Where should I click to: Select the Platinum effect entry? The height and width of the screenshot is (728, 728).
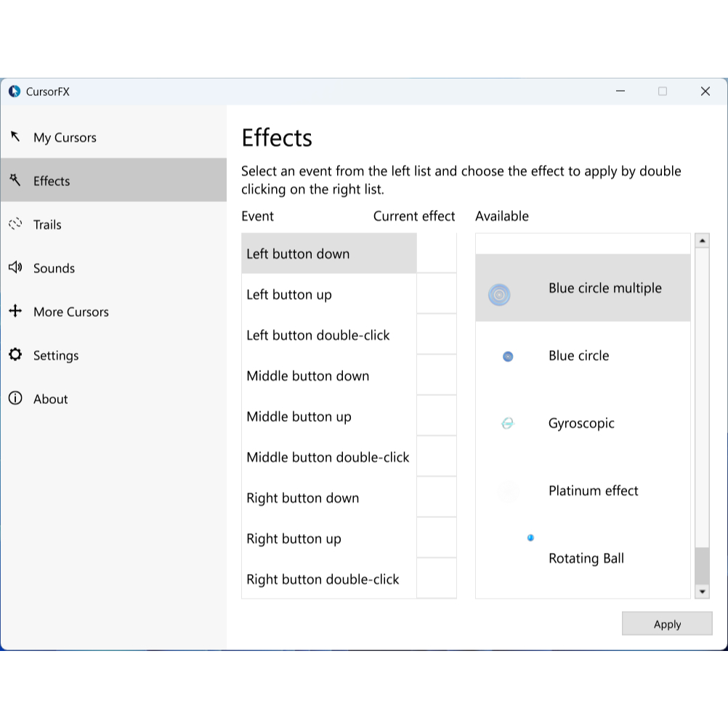(x=593, y=490)
